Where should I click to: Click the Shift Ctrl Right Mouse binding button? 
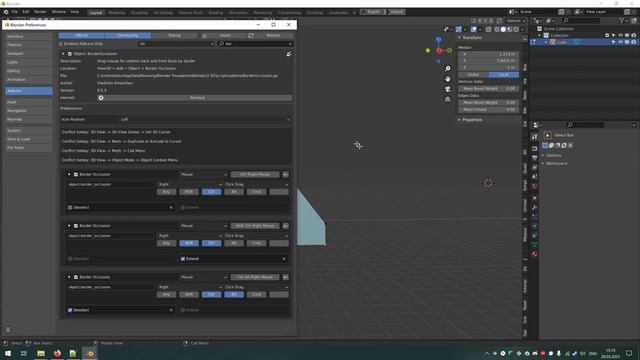255,226
